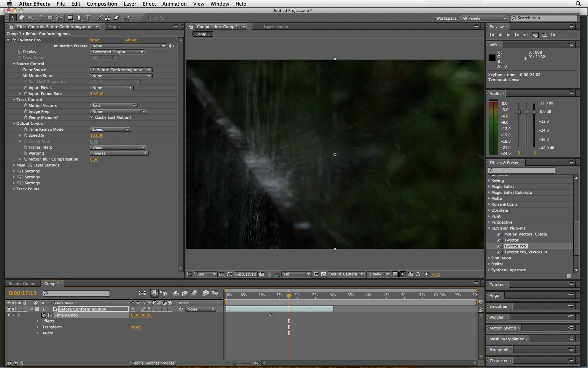Screen dimensions: 588x368
Task: Click the Brainstorm icon in timeline
Action: click(206, 293)
